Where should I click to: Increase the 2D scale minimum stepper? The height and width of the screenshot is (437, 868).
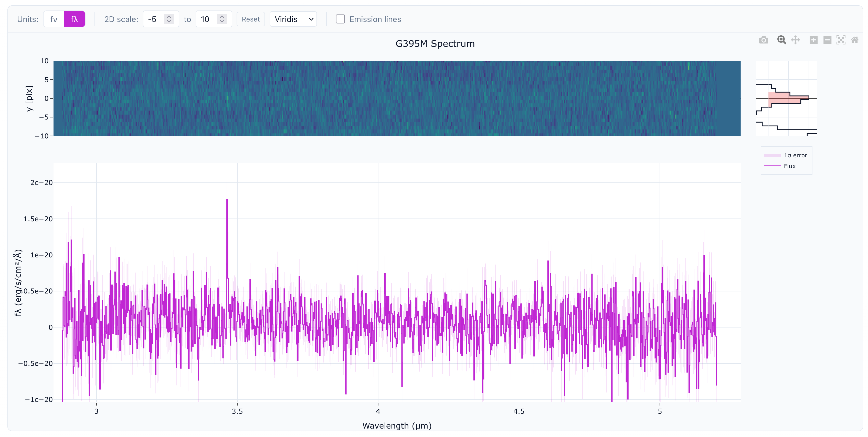pyautogui.click(x=169, y=16)
